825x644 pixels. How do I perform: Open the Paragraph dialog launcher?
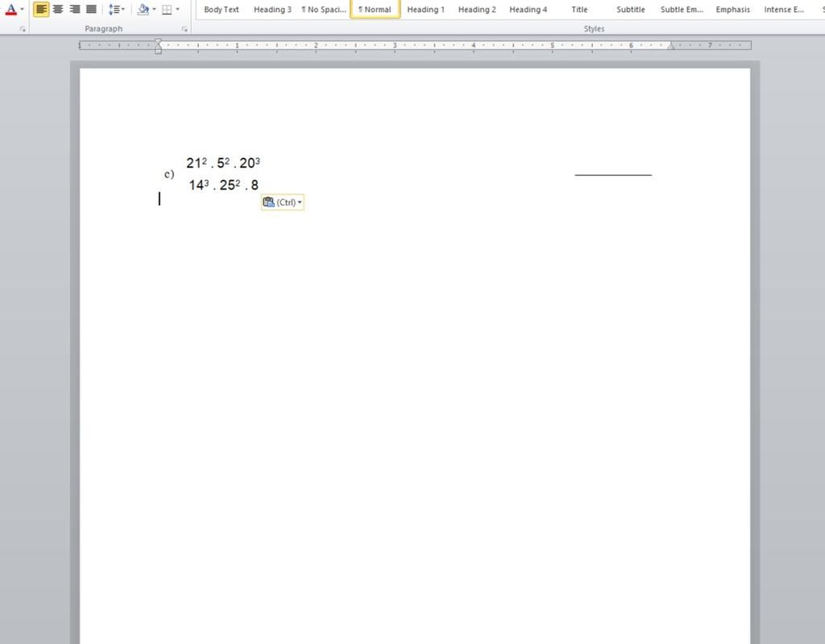(x=184, y=30)
